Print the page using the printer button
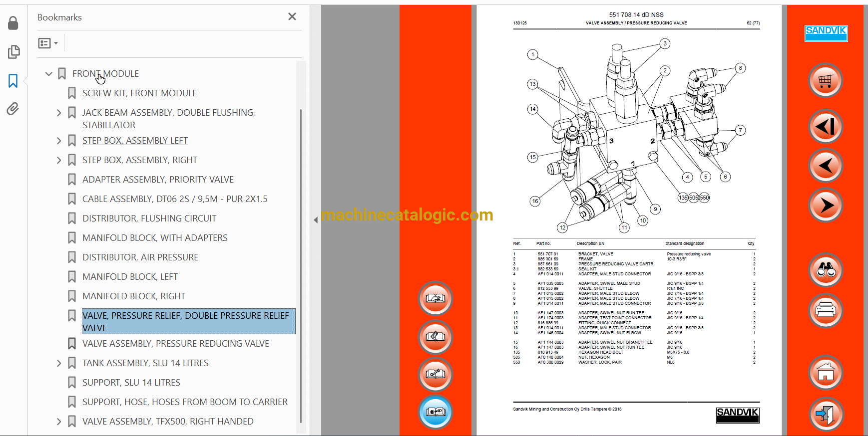 826,310
